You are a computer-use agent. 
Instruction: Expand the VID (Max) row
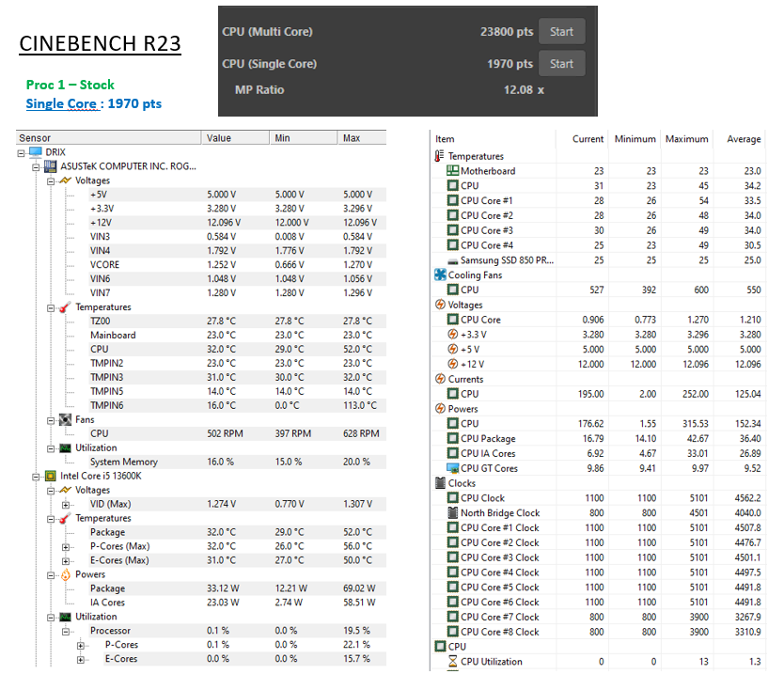point(66,505)
